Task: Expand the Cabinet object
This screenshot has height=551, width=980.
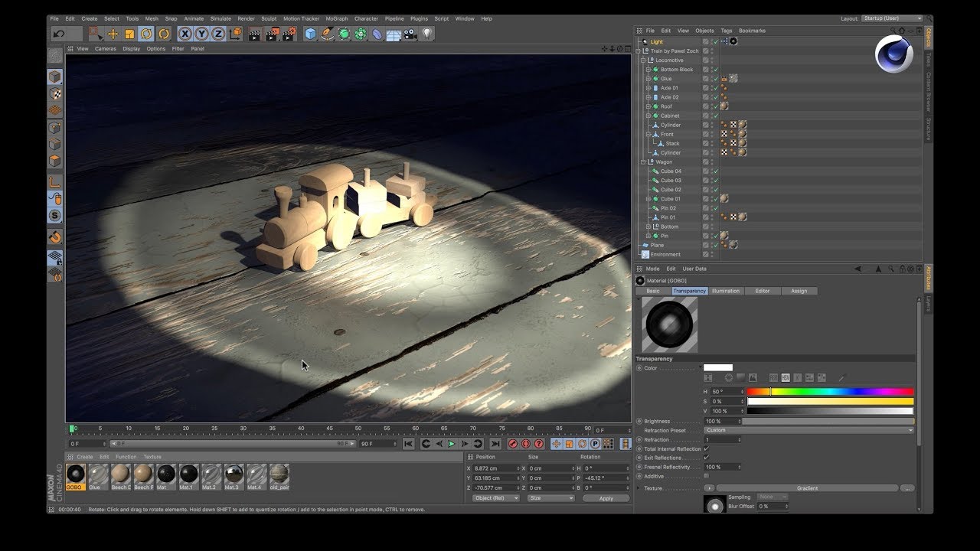Action: [x=648, y=116]
